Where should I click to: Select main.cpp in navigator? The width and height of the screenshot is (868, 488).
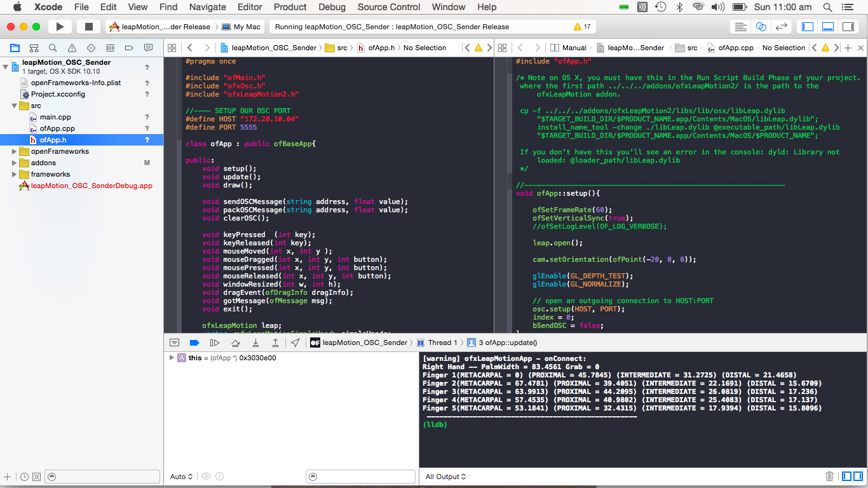point(55,117)
